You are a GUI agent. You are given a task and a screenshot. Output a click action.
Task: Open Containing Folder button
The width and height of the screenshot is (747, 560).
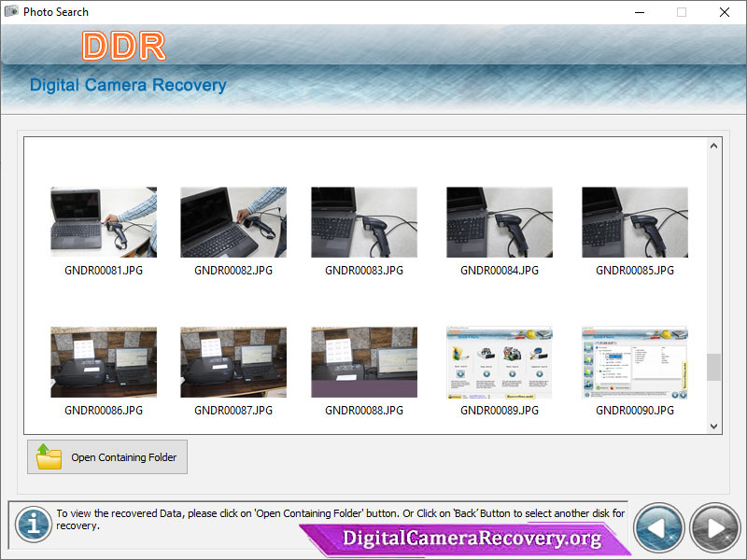pos(107,456)
